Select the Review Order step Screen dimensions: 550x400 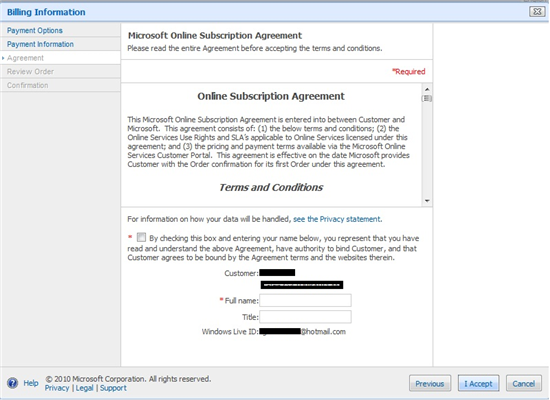point(30,72)
